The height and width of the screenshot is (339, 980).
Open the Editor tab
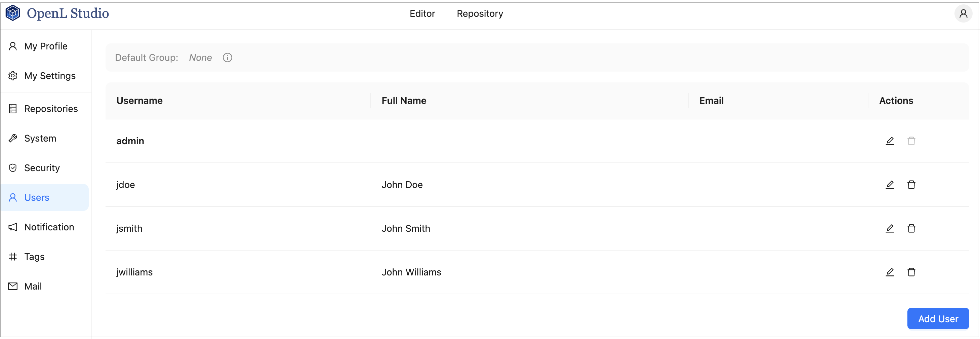pyautogui.click(x=422, y=14)
